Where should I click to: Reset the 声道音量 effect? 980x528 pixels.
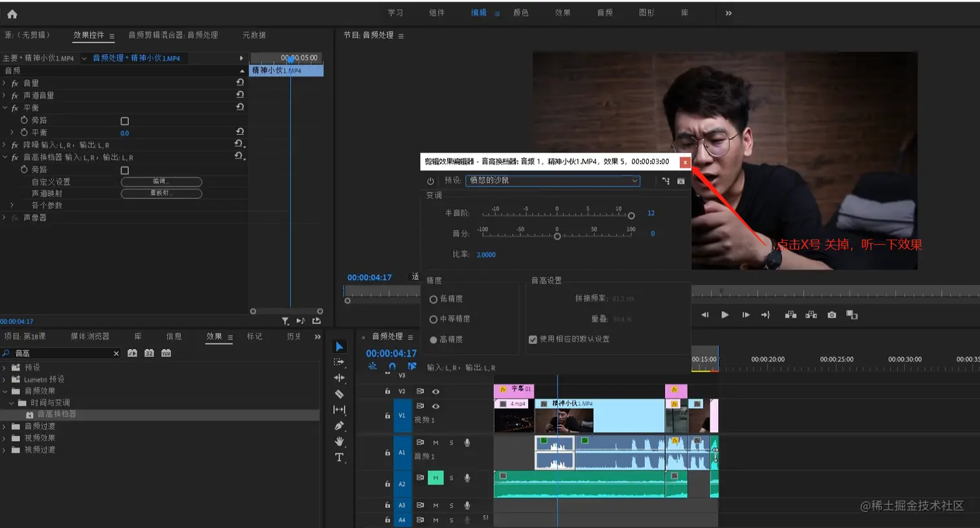tap(240, 95)
